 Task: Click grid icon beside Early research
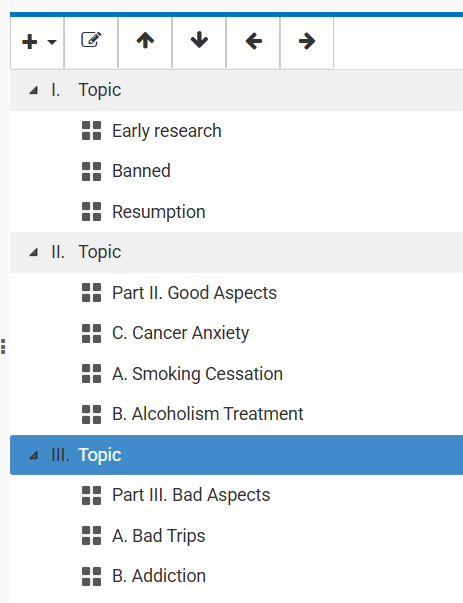tap(92, 131)
